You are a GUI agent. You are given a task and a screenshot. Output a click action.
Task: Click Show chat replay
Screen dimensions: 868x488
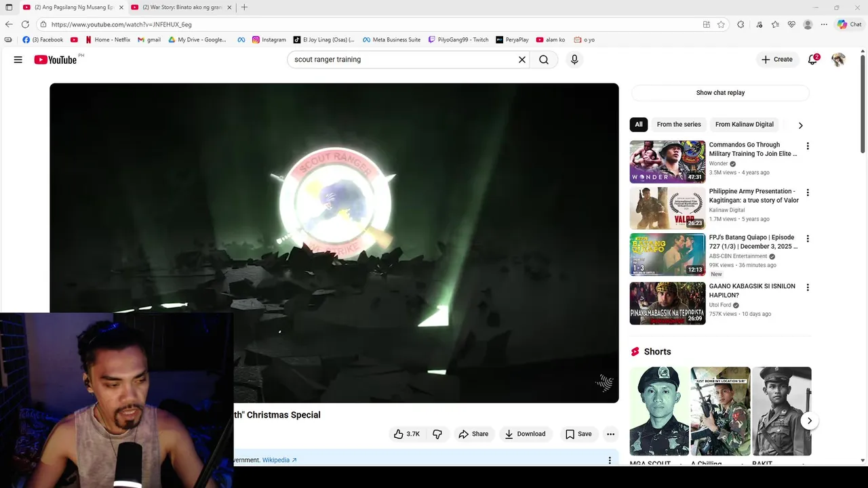tap(720, 93)
